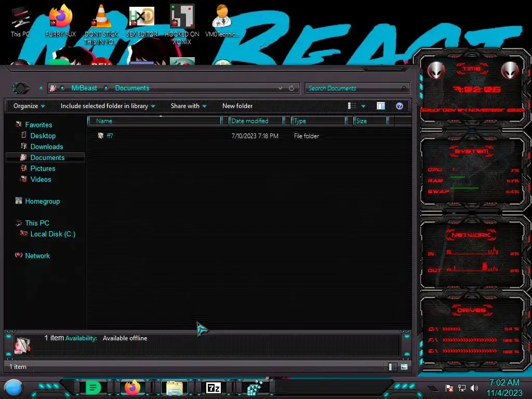Screen dimensions: 532x399
Task: Expand address bar history dropdown
Action: coord(280,88)
